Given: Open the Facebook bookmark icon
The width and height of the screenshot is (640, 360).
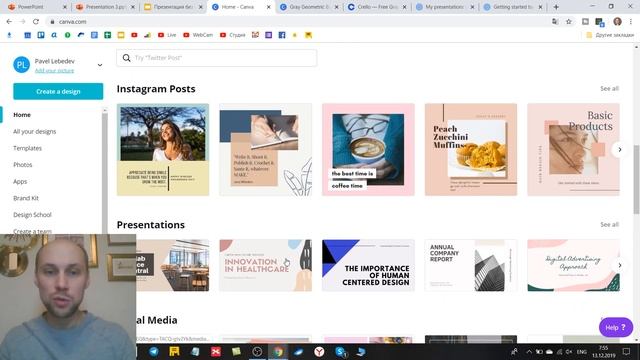Looking at the screenshot, I should pos(282,35).
